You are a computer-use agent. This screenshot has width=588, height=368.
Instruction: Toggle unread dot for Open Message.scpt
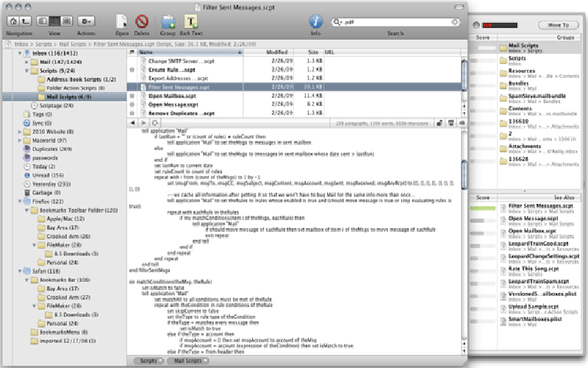(x=132, y=105)
